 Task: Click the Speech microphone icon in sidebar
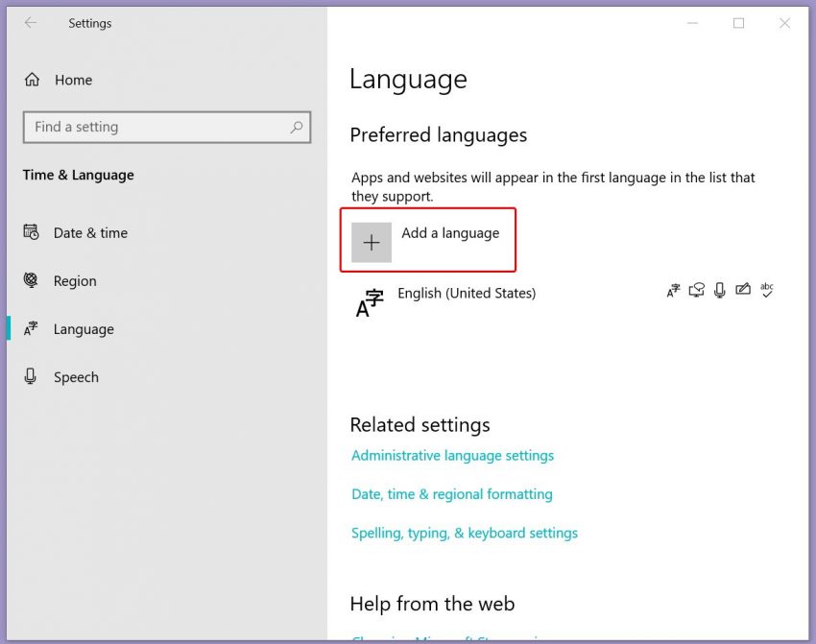pos(28,376)
